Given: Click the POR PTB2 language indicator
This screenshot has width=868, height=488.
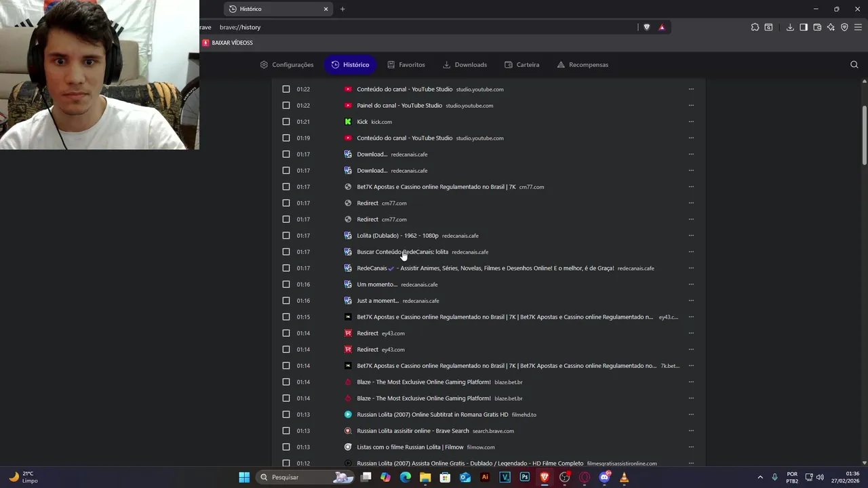Looking at the screenshot, I should (792, 477).
